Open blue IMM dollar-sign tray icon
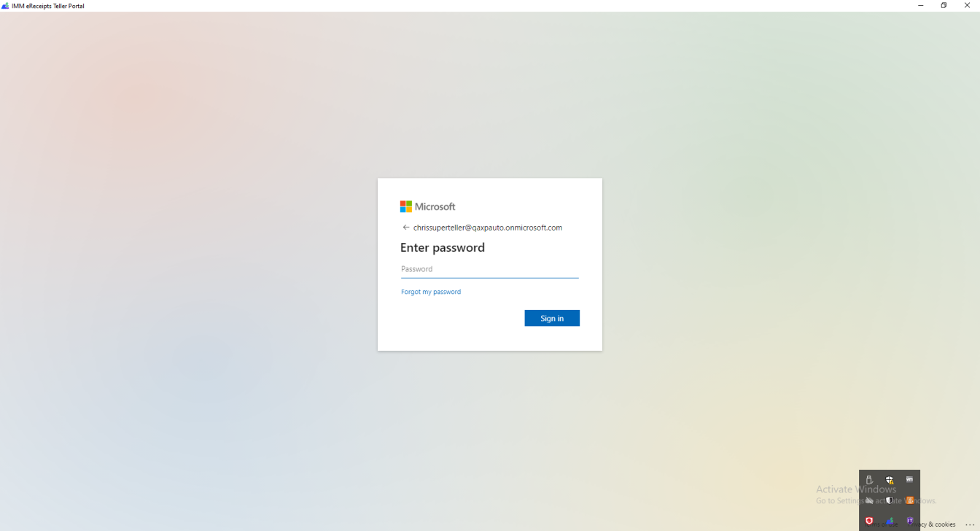Viewport: 980px width, 531px height. [890, 521]
